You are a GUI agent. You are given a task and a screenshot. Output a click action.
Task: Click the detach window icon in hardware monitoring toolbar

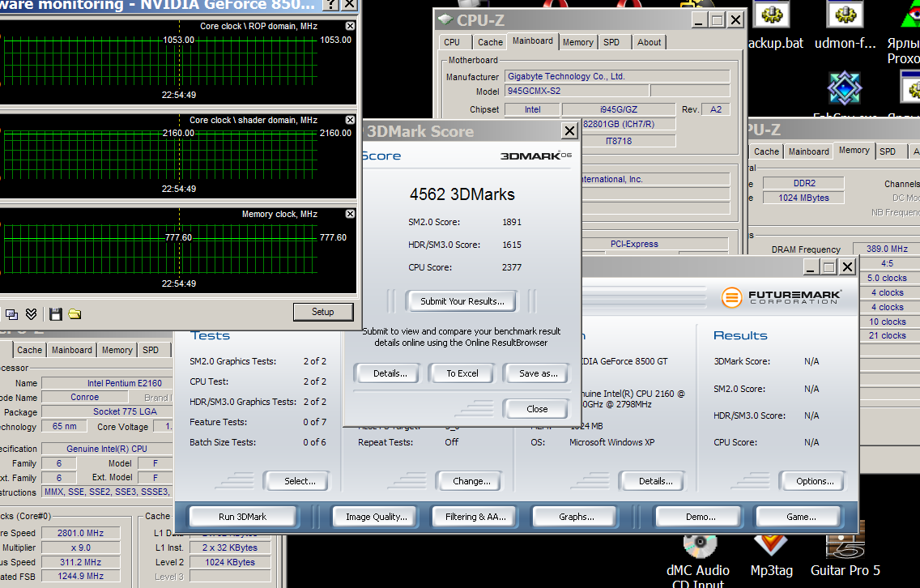coord(11,314)
